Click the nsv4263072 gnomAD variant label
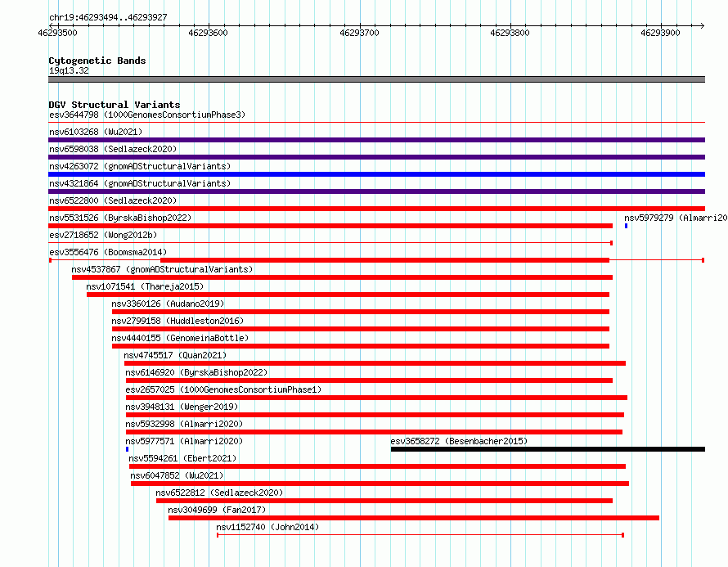728x567 pixels. point(140,166)
